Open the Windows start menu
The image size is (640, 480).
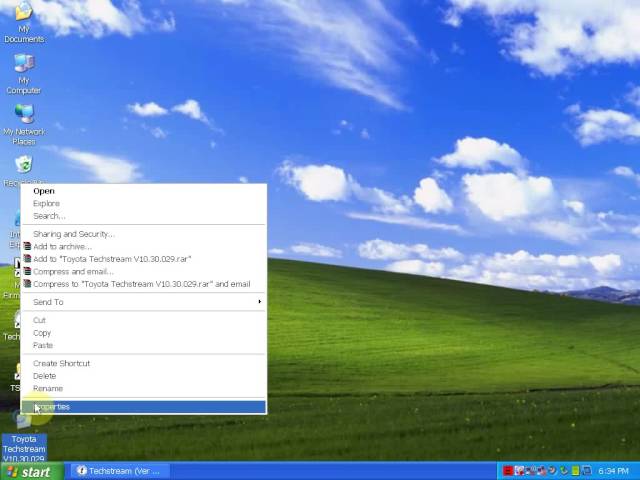point(32,471)
